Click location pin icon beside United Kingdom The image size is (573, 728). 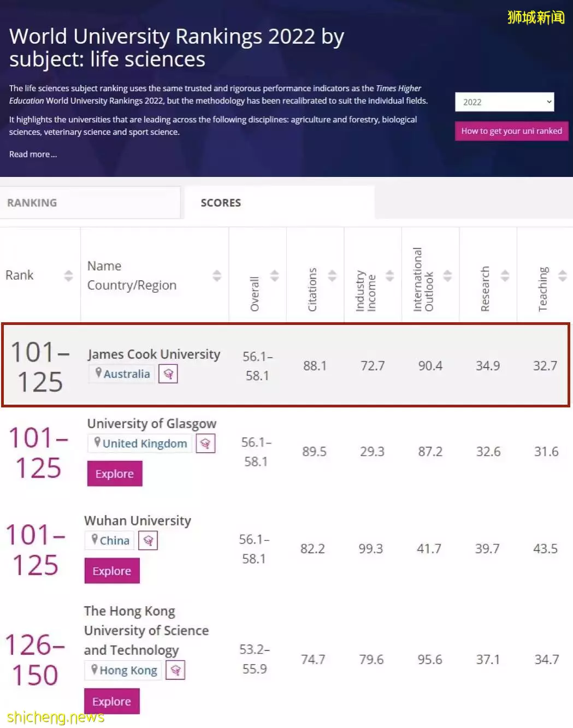click(x=97, y=442)
